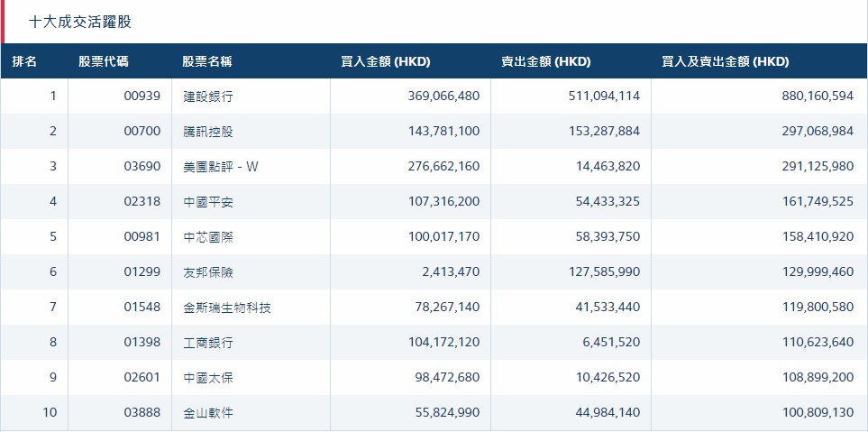
Task: Select stock code 01299
Action: pos(142,272)
